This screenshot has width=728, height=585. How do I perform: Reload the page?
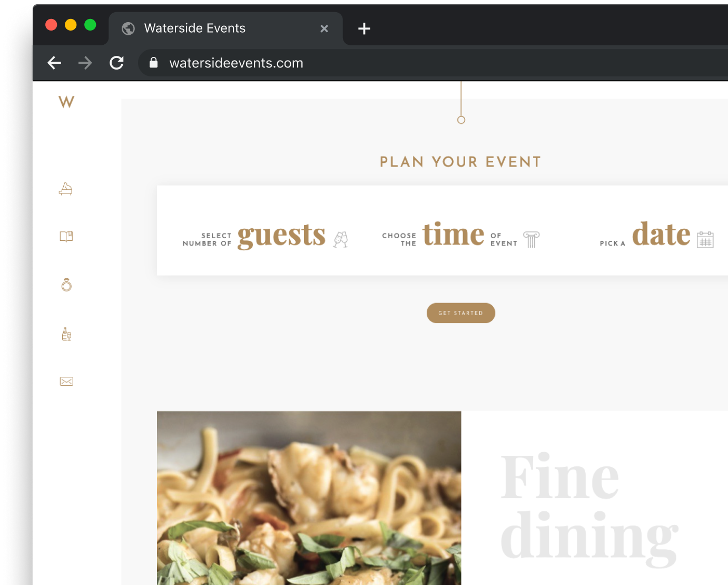pyautogui.click(x=116, y=63)
